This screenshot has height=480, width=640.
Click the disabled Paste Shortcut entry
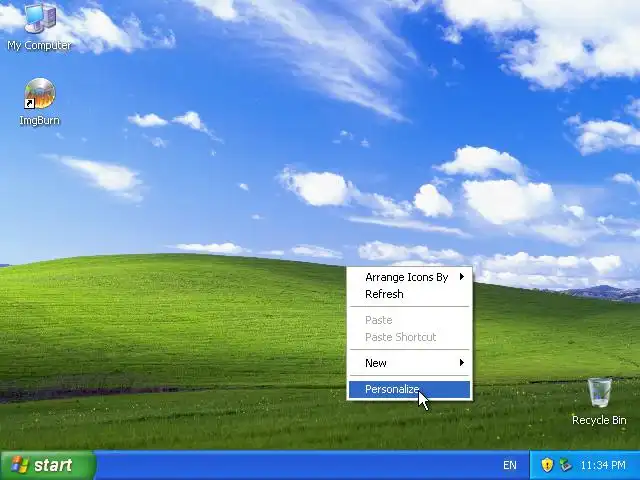coord(410,337)
